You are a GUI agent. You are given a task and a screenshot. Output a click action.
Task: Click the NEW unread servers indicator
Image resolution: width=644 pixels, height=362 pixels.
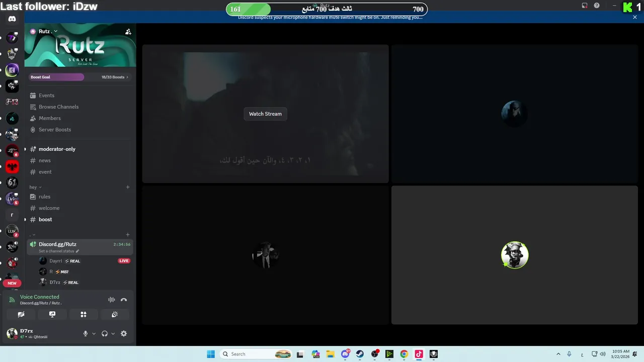tap(12, 283)
